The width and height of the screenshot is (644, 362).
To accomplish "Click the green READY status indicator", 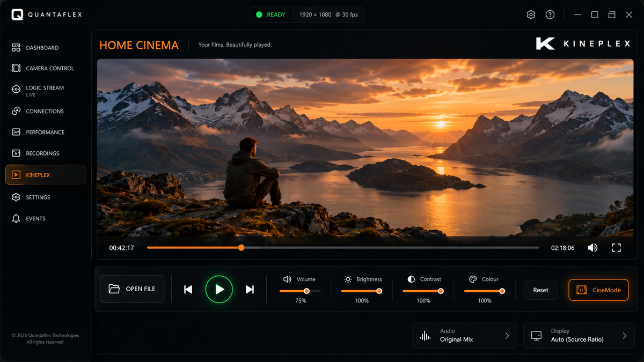I will [270, 14].
